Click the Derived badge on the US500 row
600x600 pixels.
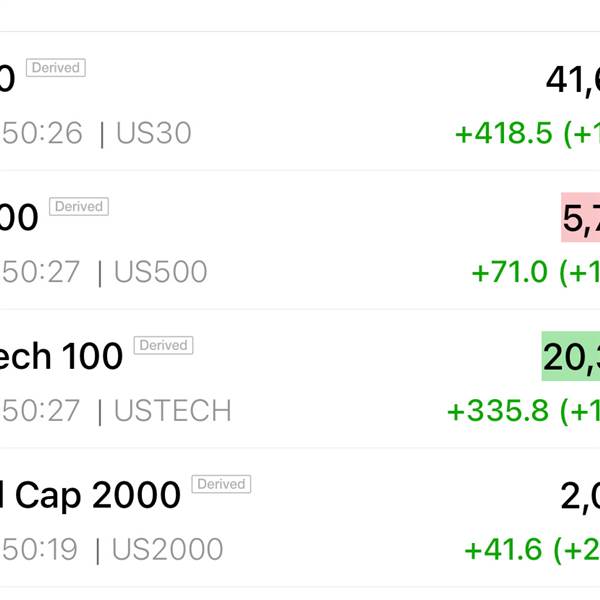coord(79,207)
